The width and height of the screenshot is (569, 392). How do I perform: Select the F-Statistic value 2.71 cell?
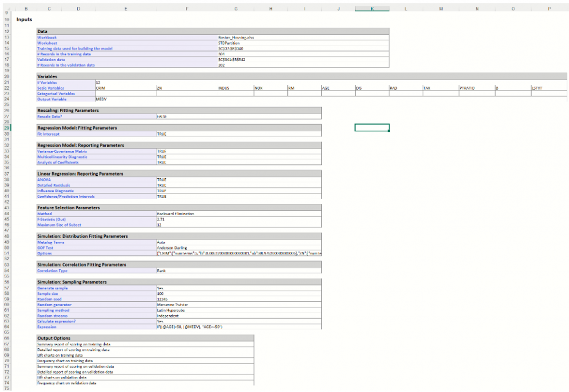pyautogui.click(x=160, y=219)
